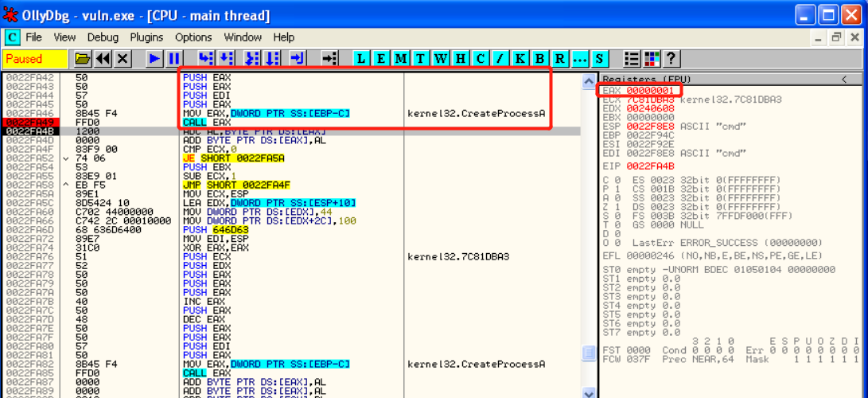Open the Breakpoints window via B button
Viewport: 868px width, 398px height.
pyautogui.click(x=540, y=59)
